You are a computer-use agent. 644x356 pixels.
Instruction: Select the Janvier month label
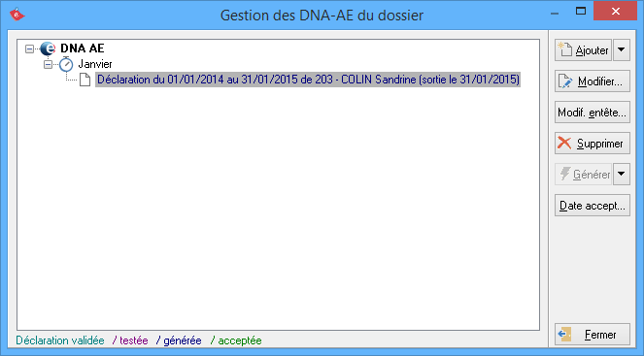pos(95,64)
